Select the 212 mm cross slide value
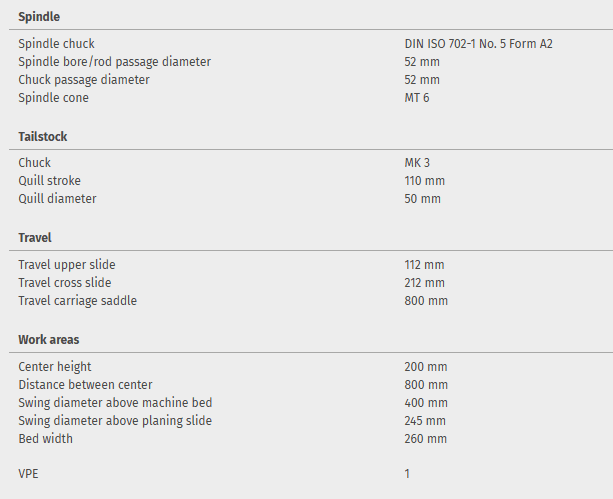The height and width of the screenshot is (499, 613). (424, 283)
